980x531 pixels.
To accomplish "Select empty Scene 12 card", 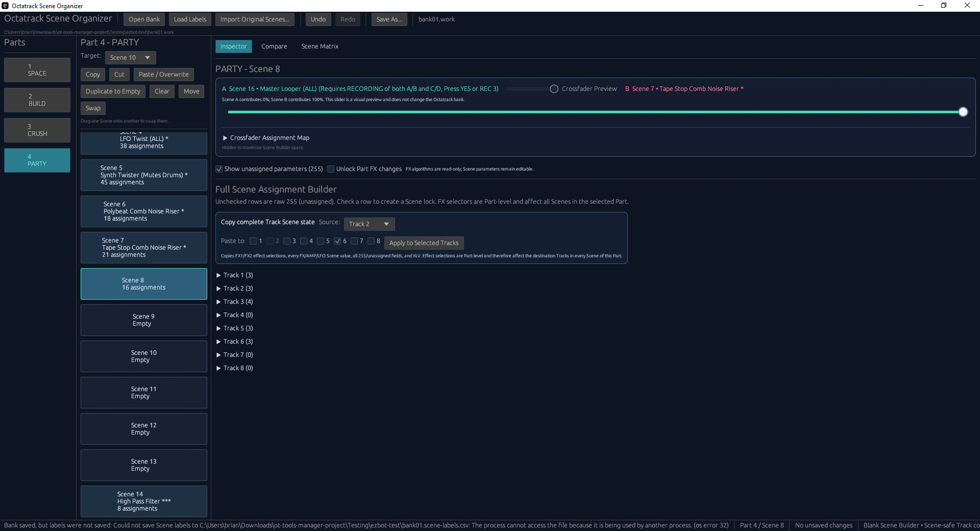I will coord(144,429).
